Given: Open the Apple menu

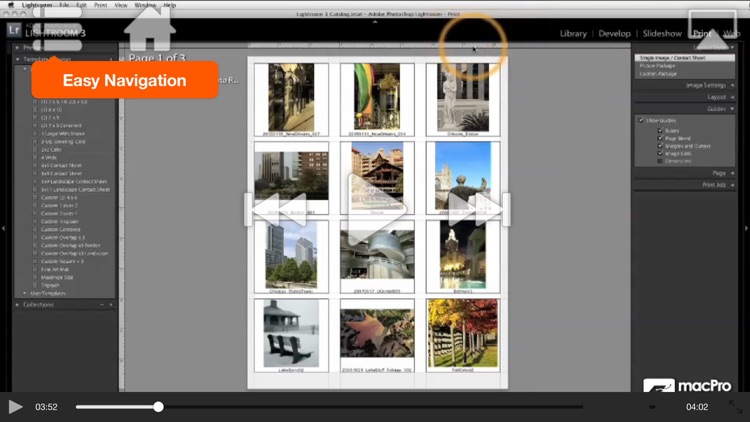Looking at the screenshot, I should [x=11, y=5].
